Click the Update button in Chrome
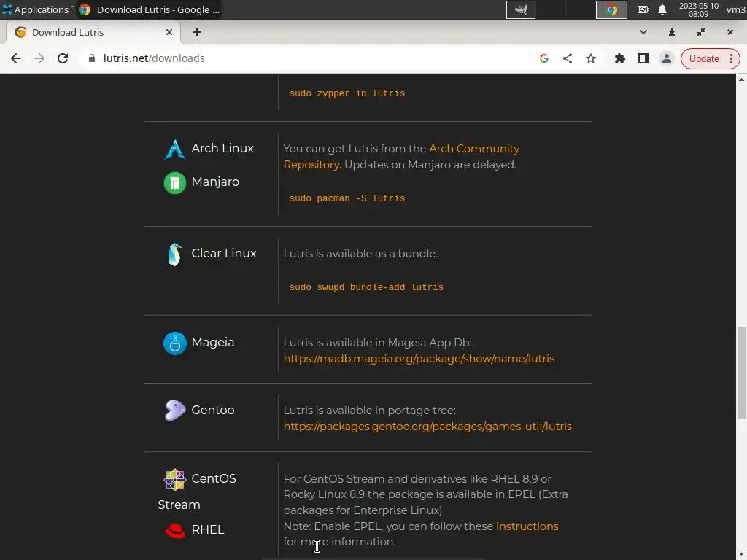Screen dimensions: 747x560 pyautogui.click(x=704, y=58)
